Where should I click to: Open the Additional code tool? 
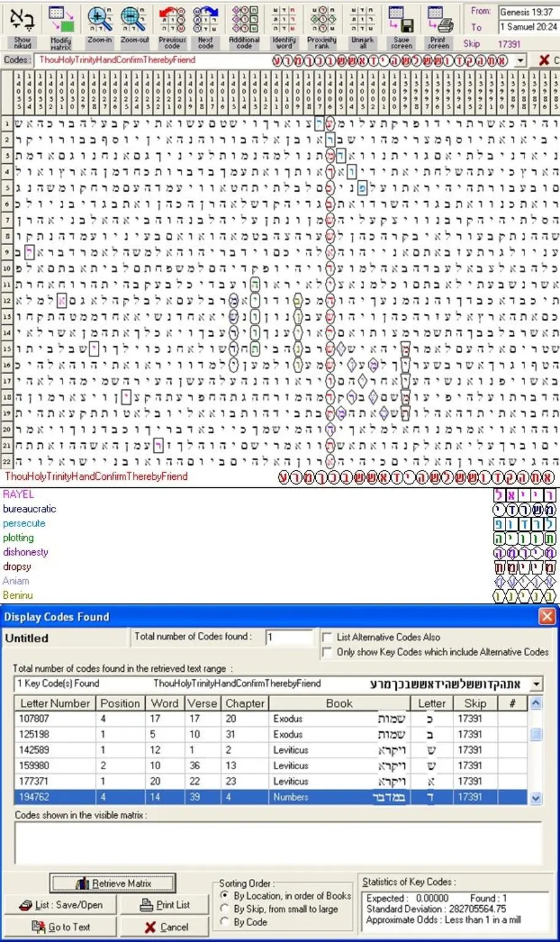[x=244, y=26]
